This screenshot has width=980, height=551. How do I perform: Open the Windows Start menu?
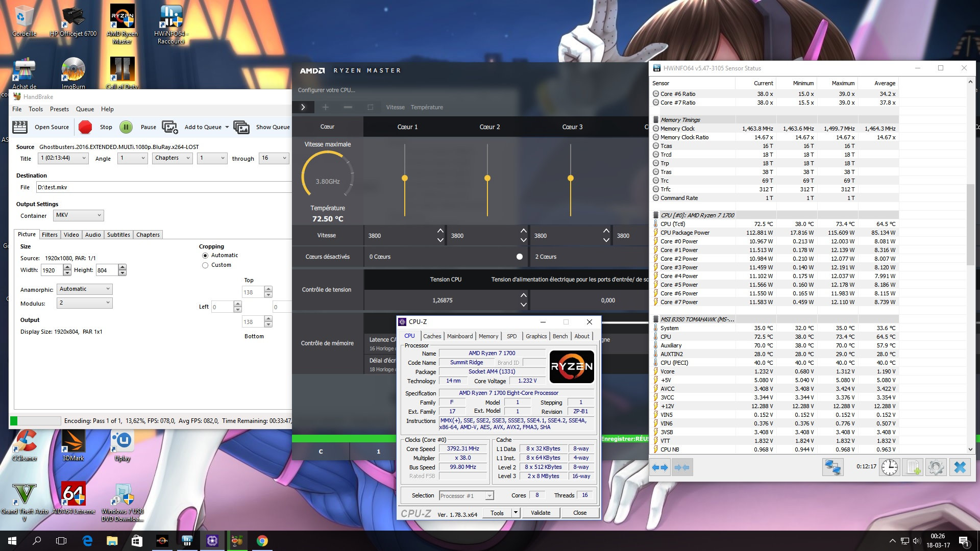coord(12,541)
